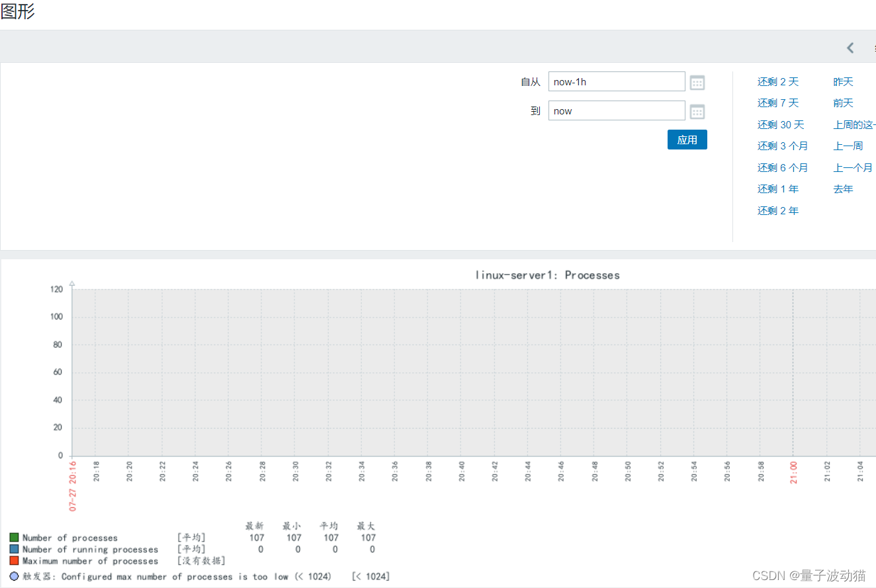876x588 pixels.
Task: Click the trigger circle icon in legend
Action: coord(14,576)
